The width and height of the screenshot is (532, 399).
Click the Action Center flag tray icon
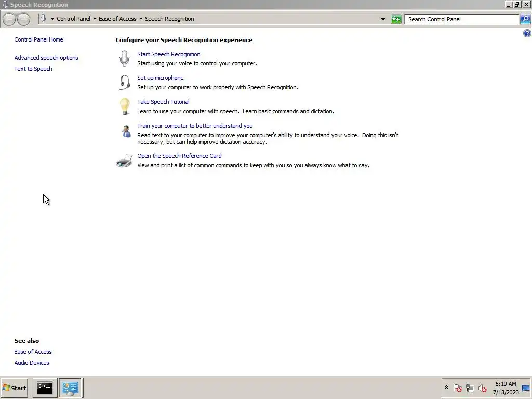(x=457, y=388)
